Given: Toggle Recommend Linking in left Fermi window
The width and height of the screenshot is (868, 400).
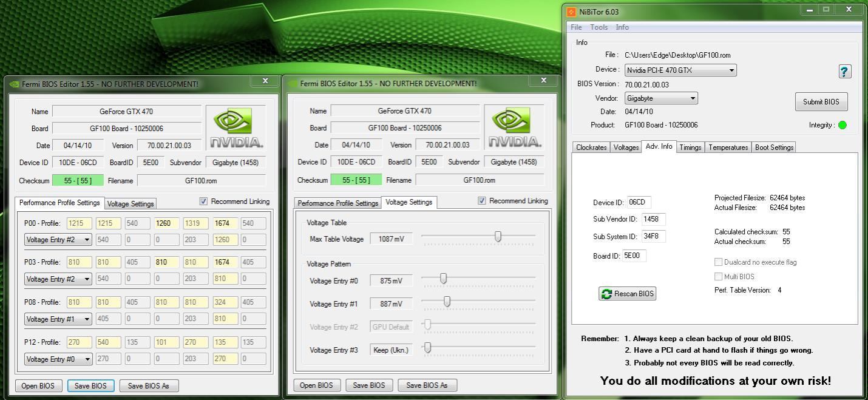Looking at the screenshot, I should [203, 202].
